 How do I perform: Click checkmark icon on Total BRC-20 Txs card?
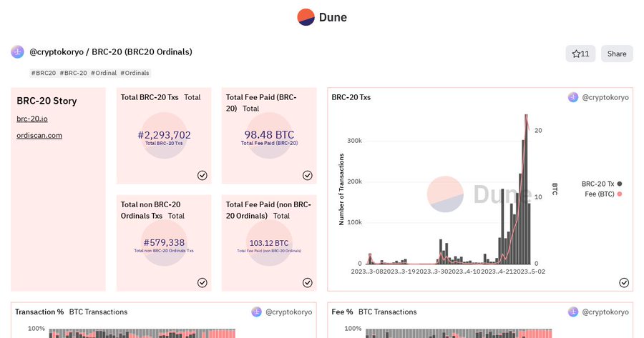pos(202,176)
